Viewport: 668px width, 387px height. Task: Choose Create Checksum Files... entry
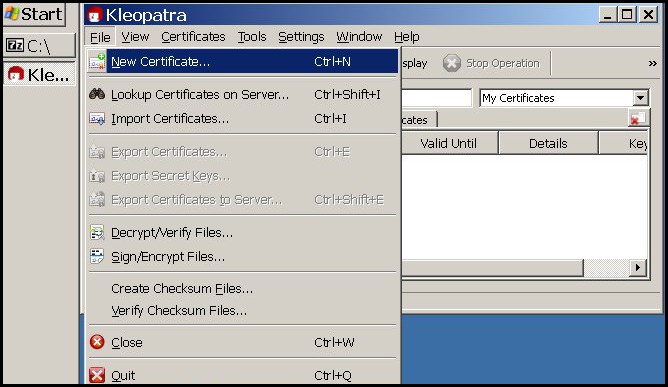click(x=242, y=289)
